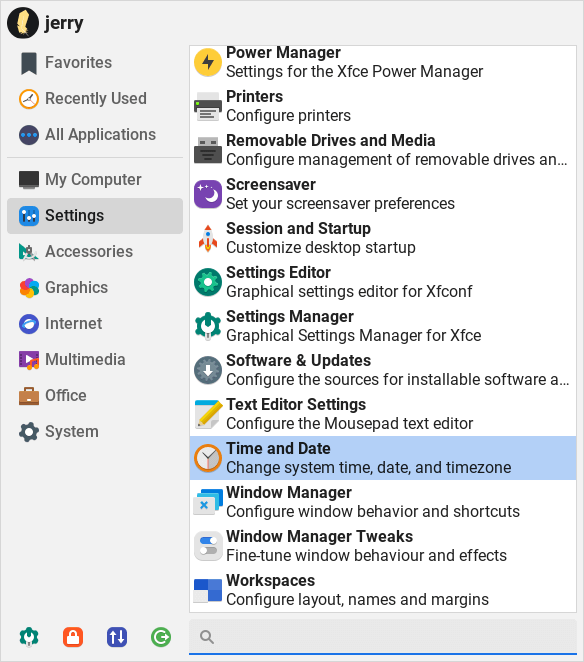
Task: Open Text Editor Settings item
Action: [x=383, y=414]
